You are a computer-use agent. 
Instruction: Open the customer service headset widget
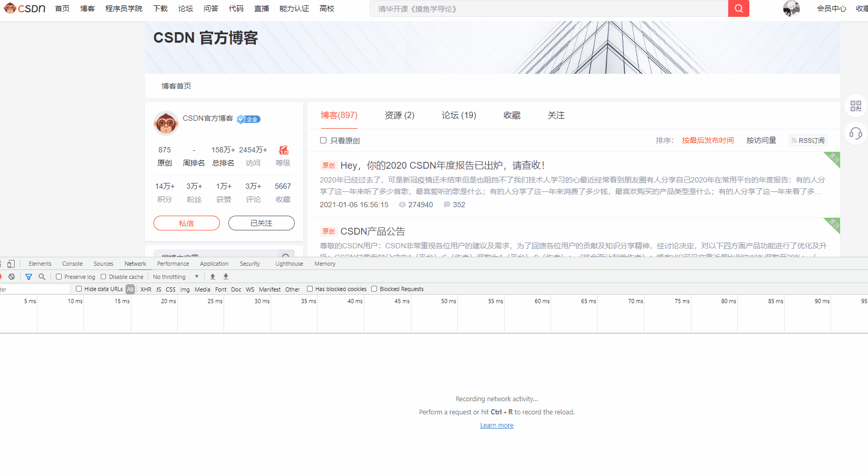pyautogui.click(x=856, y=133)
